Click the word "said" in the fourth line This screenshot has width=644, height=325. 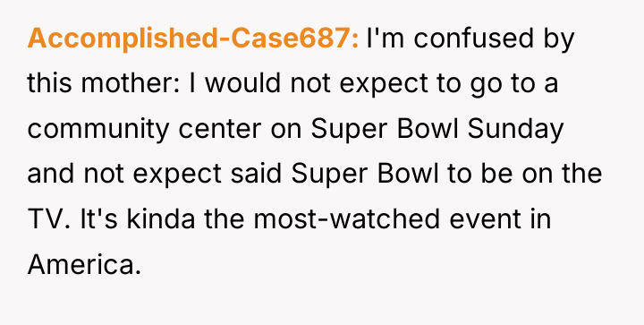point(256,174)
